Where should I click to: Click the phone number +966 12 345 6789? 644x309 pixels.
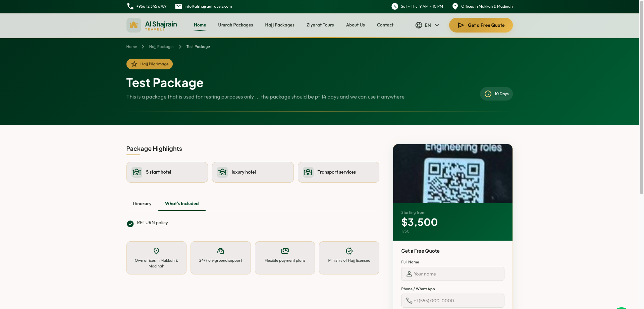pyautogui.click(x=151, y=6)
